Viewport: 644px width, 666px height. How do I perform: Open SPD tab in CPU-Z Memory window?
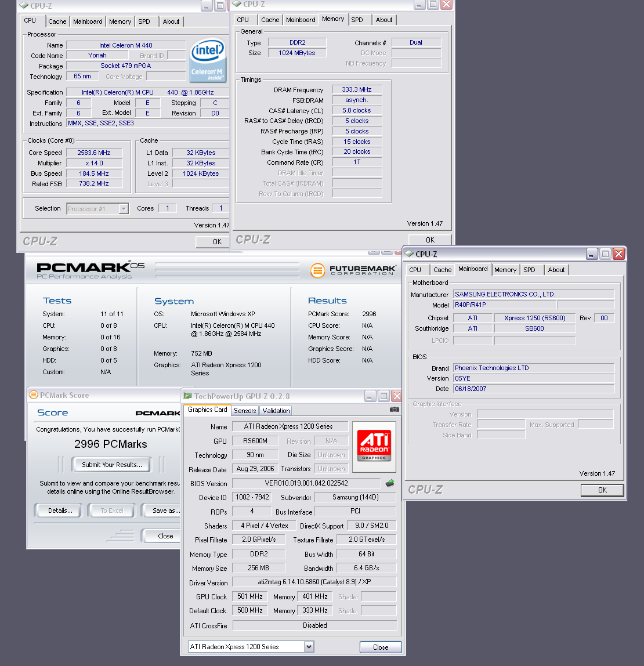pos(357,20)
